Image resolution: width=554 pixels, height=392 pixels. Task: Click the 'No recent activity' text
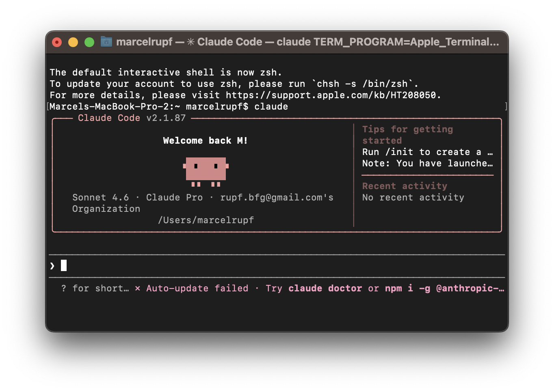click(413, 198)
